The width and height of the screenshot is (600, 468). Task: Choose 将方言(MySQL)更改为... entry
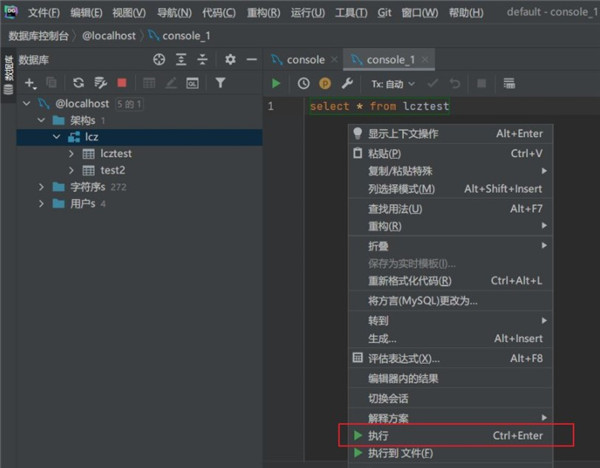(x=450, y=301)
